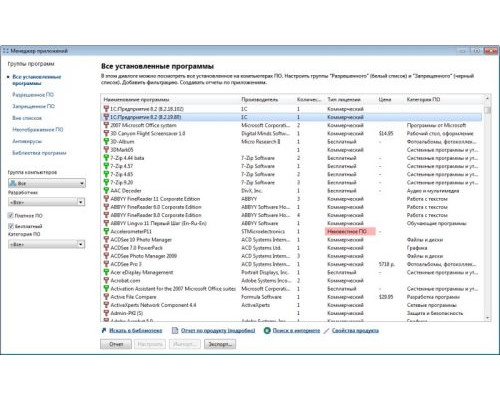Open the Свойства продукта link
This screenshot has width=500, height=400.
[x=355, y=330]
